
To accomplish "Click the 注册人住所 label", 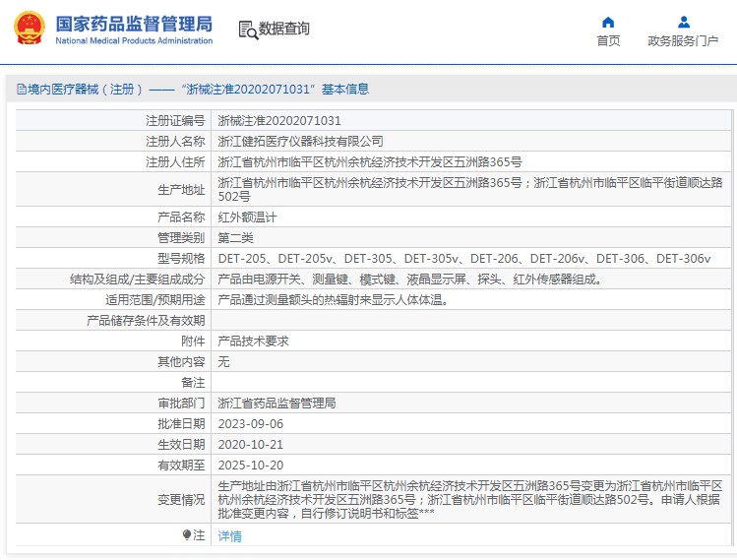I will 175,161.
